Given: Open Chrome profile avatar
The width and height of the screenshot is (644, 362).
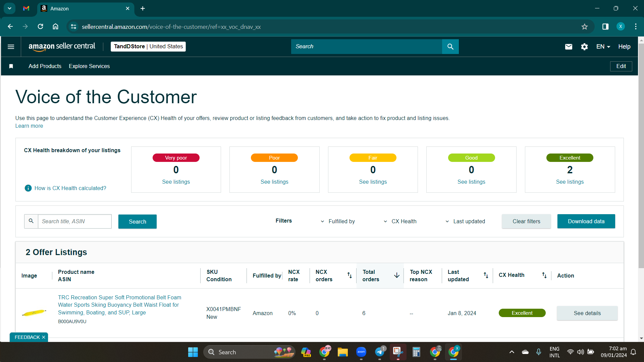Looking at the screenshot, I should pos(621,26).
